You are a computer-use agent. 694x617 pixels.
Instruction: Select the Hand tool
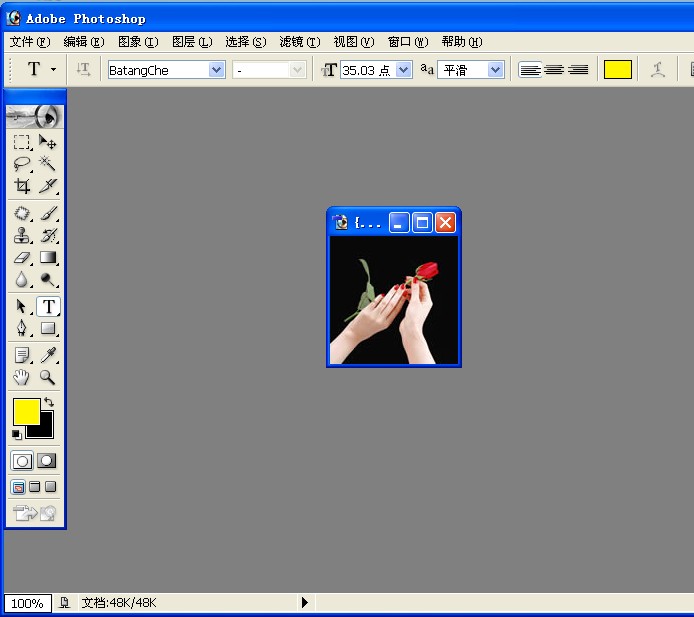pos(22,377)
